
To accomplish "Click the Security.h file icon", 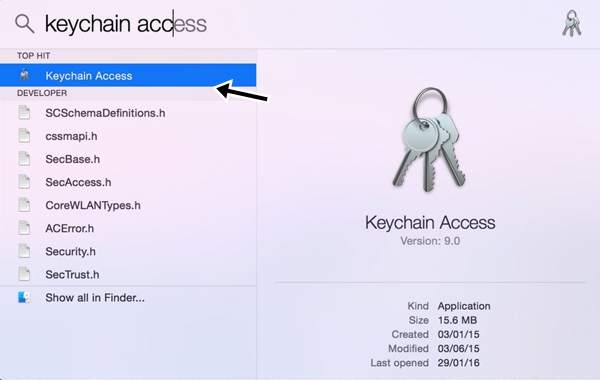I will click(24, 251).
